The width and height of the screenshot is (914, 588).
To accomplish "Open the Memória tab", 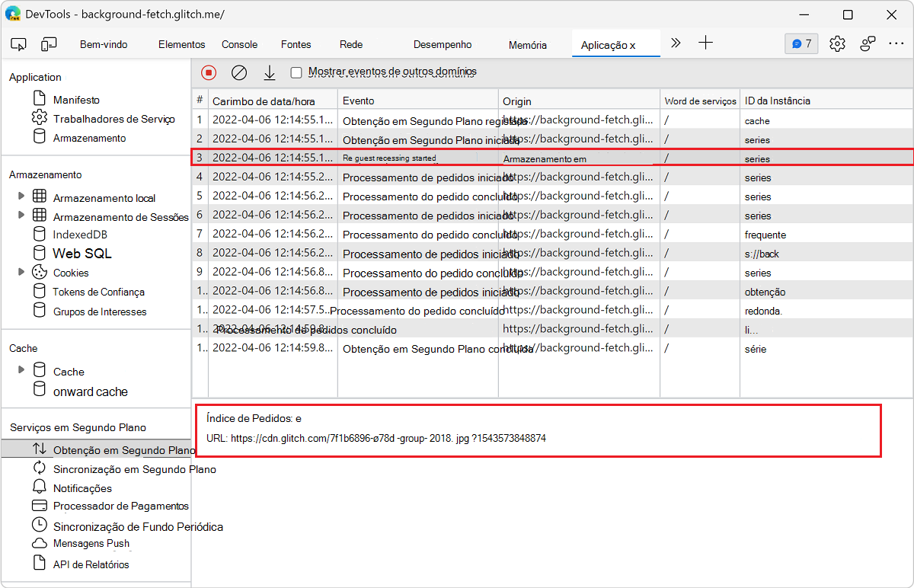I will [x=528, y=45].
